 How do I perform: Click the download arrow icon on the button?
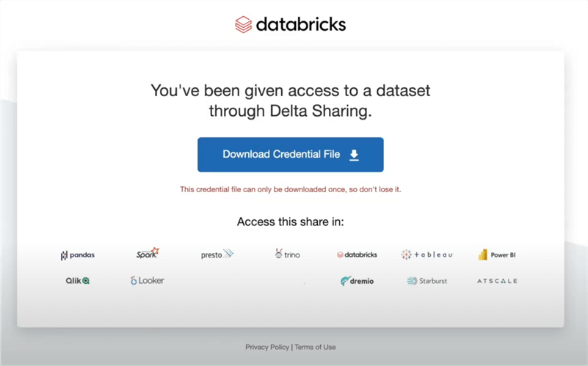[x=354, y=155]
